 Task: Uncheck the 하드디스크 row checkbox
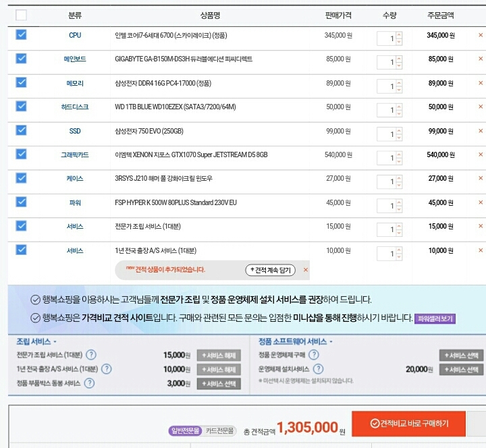(x=21, y=106)
